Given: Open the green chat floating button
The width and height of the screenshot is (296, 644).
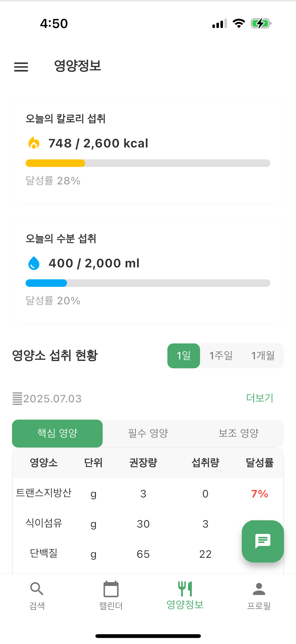Looking at the screenshot, I should pyautogui.click(x=263, y=541).
